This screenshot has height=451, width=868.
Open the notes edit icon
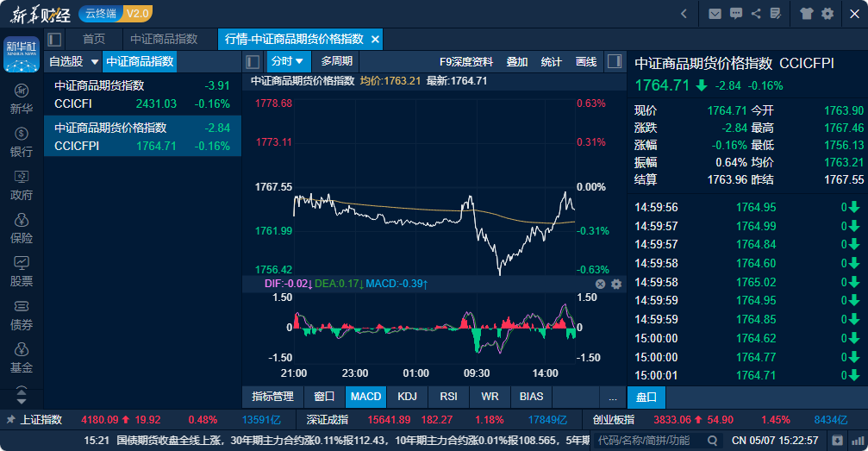(776, 14)
